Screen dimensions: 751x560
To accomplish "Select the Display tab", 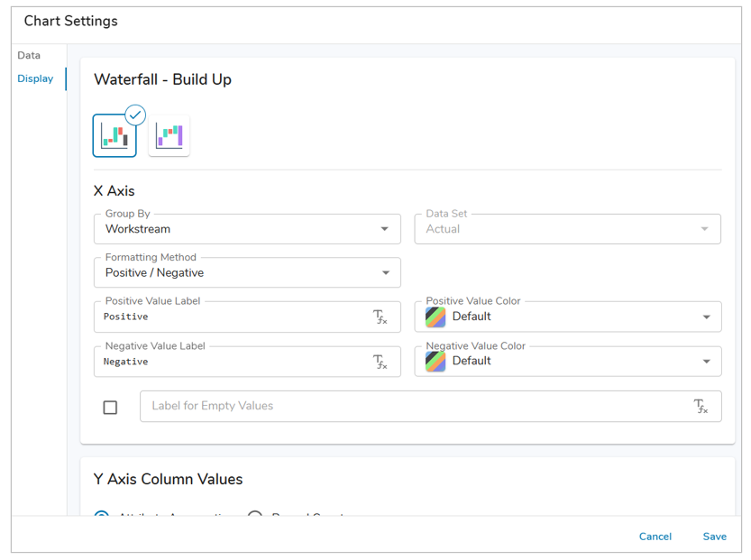I will click(x=35, y=78).
